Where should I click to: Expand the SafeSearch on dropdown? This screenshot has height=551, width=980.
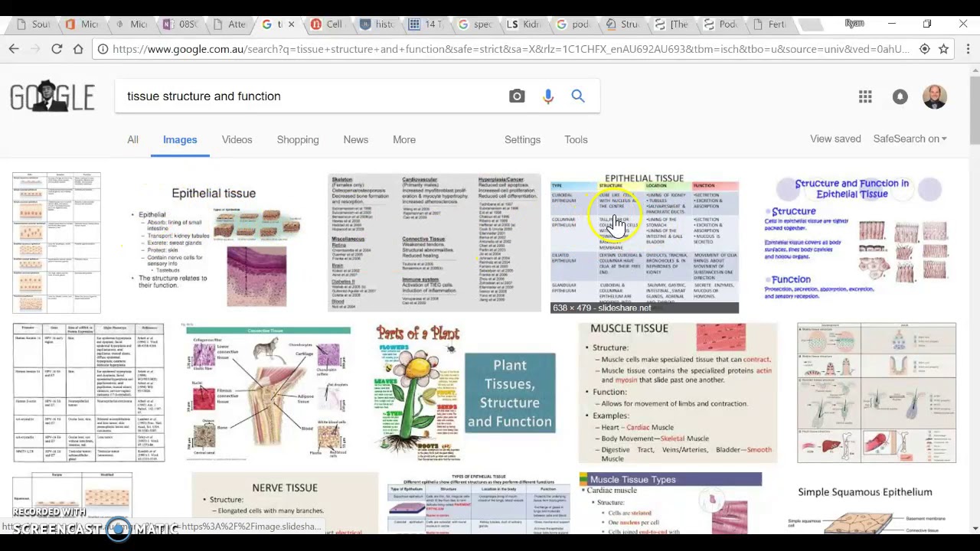point(910,139)
